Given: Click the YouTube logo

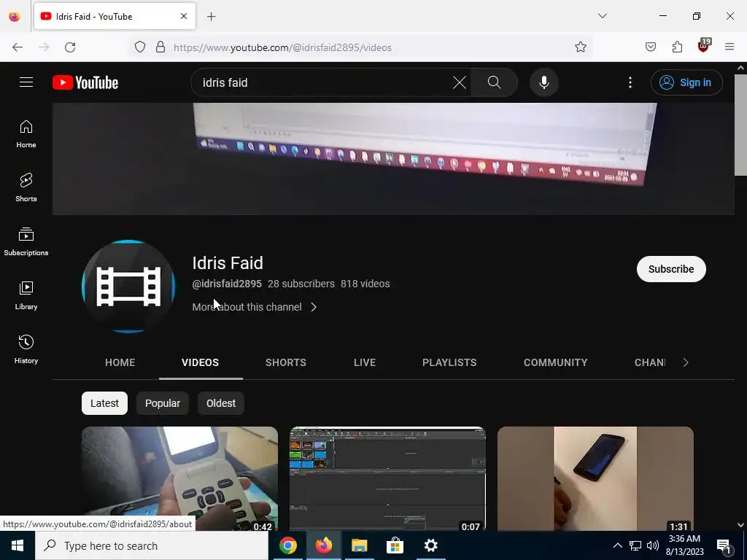Looking at the screenshot, I should click(x=85, y=82).
